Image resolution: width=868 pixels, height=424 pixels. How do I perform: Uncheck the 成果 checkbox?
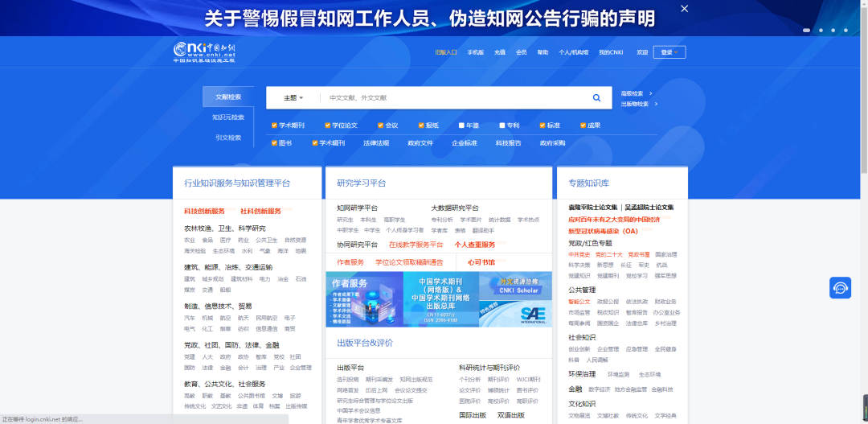[x=583, y=126]
